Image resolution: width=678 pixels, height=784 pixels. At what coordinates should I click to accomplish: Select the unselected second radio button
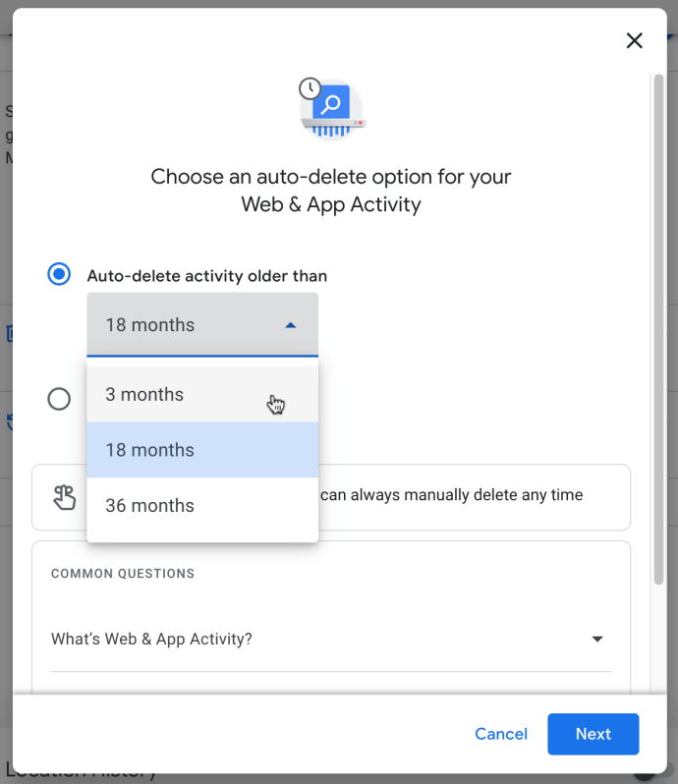[59, 398]
